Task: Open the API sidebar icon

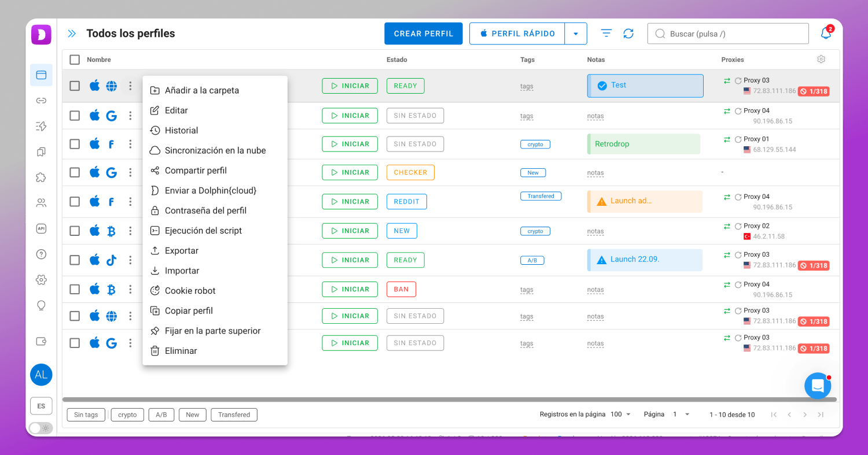Action: pyautogui.click(x=41, y=228)
